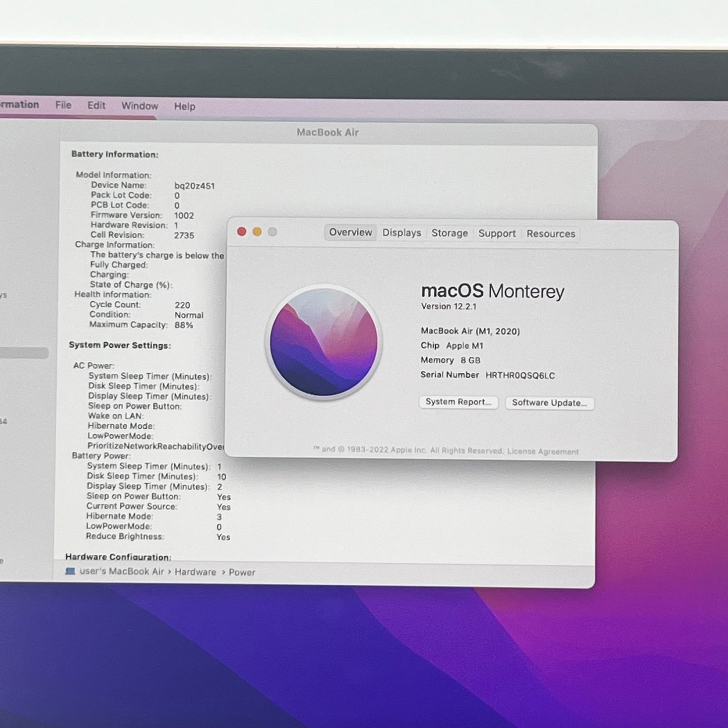This screenshot has height=728, width=728.
Task: Show the Resources tab
Action: click(x=551, y=234)
